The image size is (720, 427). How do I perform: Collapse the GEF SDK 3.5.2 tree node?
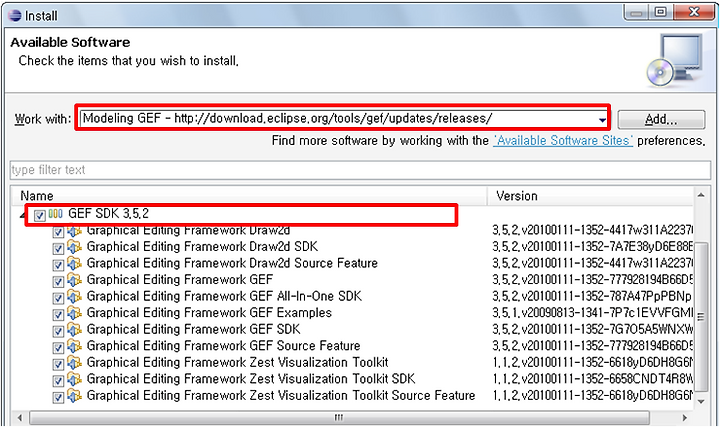point(22,215)
